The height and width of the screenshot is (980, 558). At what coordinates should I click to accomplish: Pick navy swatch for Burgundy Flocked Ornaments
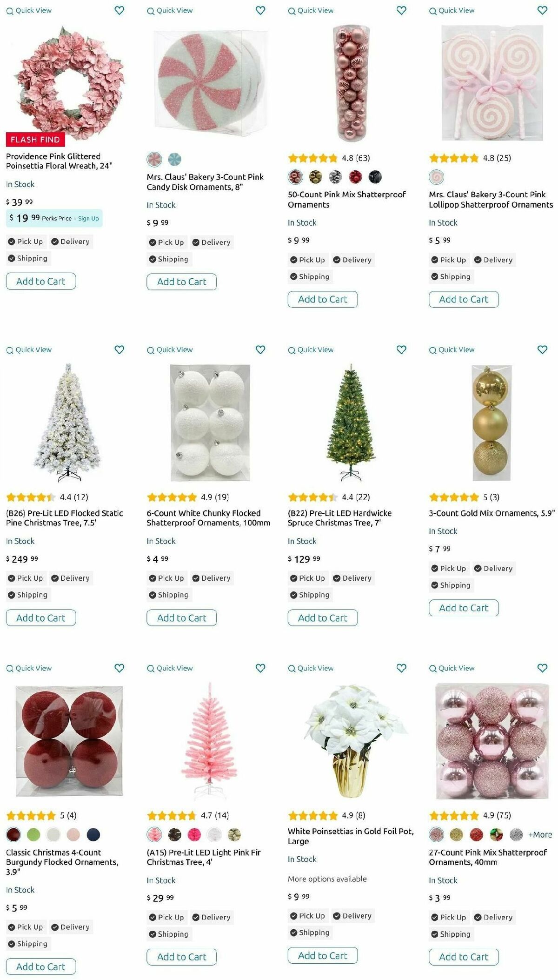93,835
